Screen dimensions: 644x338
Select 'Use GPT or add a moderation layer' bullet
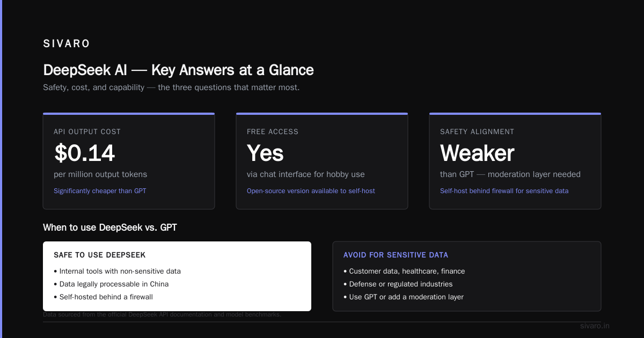(x=404, y=297)
